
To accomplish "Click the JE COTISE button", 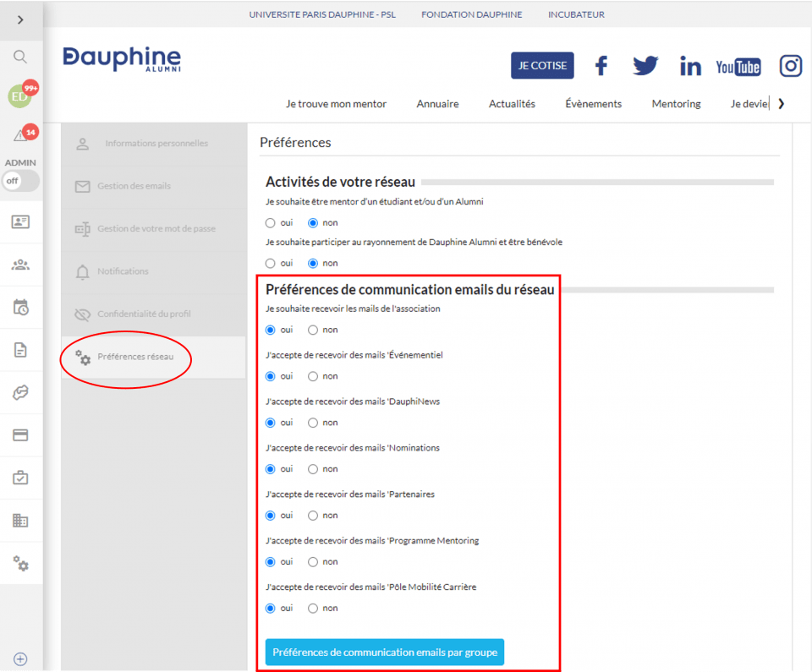I will point(542,66).
